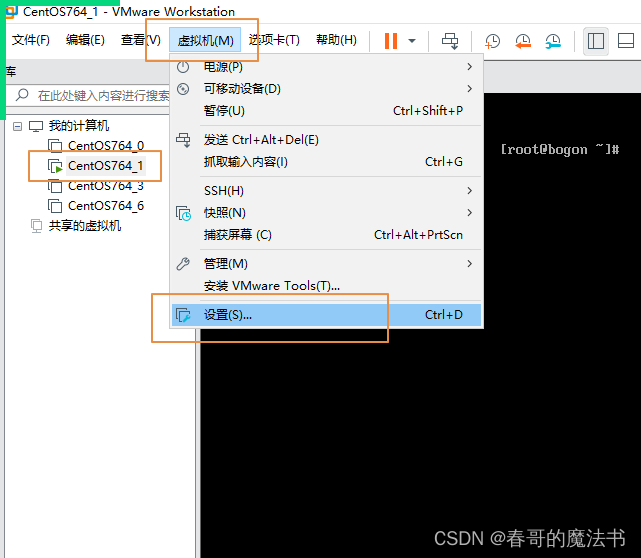Select the running CentOS764_1 virtual machine
This screenshot has height=558, width=641.
pyautogui.click(x=105, y=166)
